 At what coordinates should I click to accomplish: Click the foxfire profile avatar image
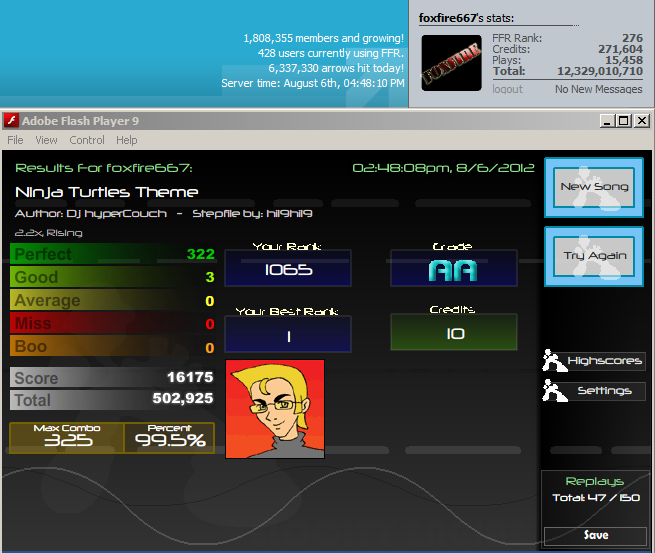pyautogui.click(x=451, y=63)
